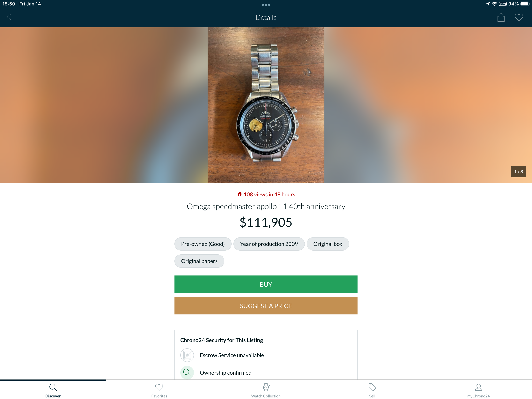
Task: Tap the 1/8 image counter badge
Action: tap(518, 172)
